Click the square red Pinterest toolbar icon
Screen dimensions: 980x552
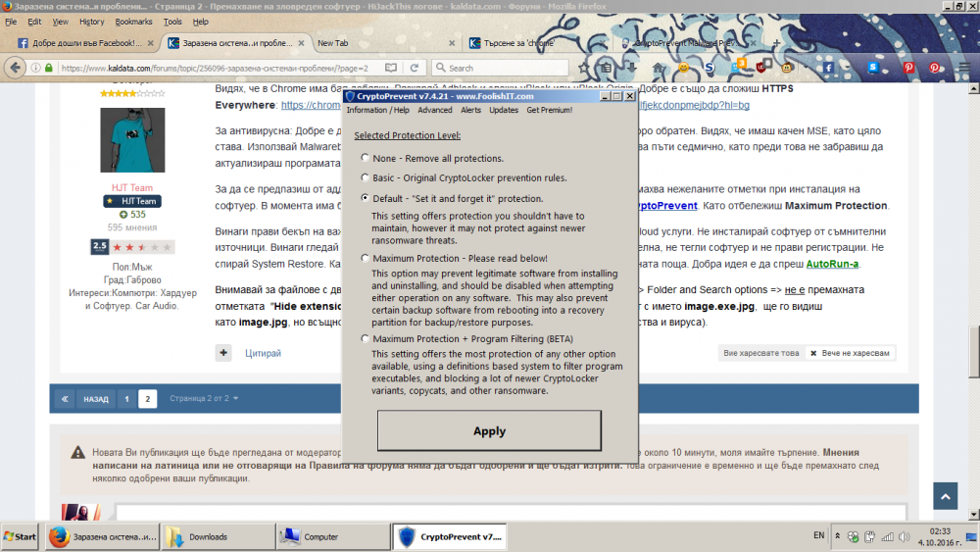coord(908,68)
